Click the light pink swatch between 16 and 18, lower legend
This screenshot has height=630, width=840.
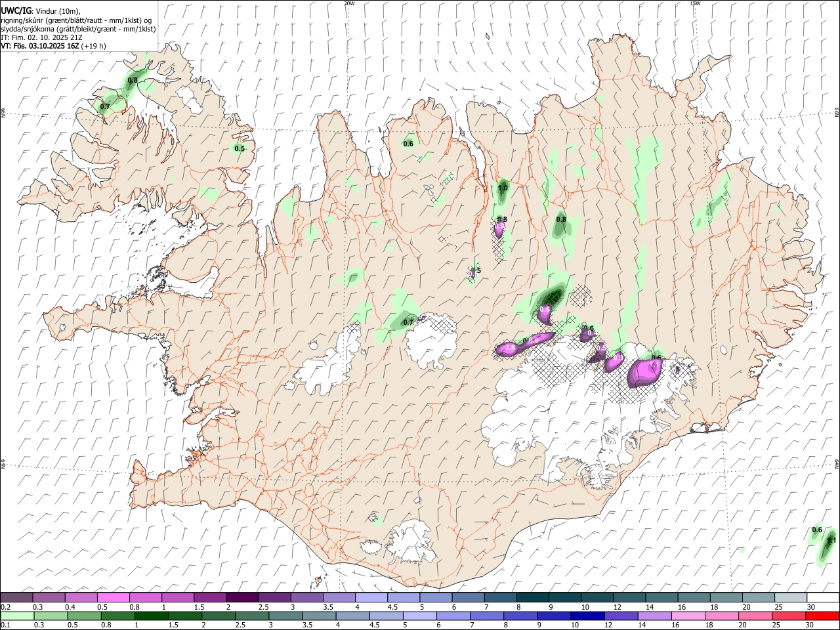tap(688, 616)
